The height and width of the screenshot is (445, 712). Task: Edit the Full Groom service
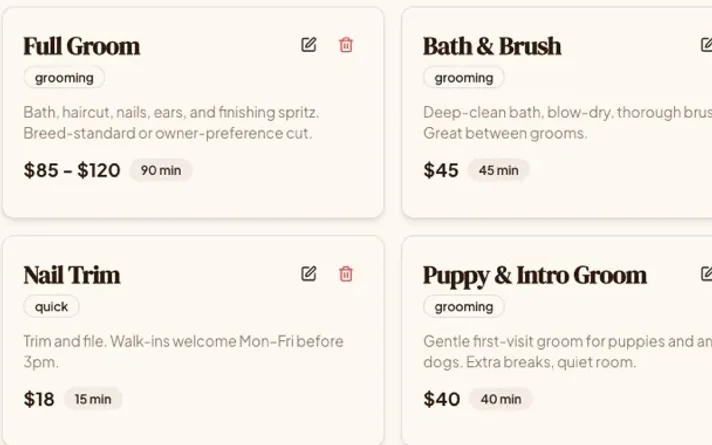tap(309, 45)
